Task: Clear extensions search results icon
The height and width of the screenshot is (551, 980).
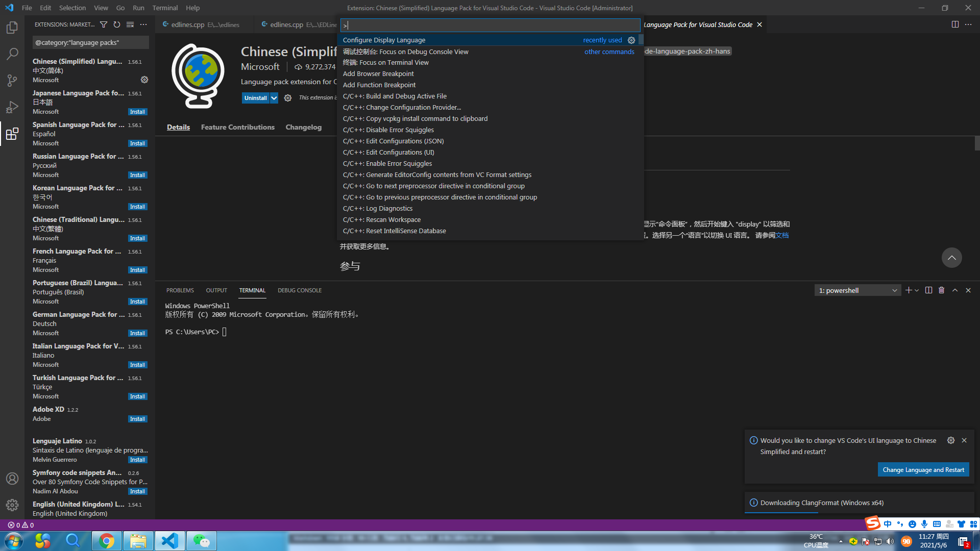Action: 130,24
